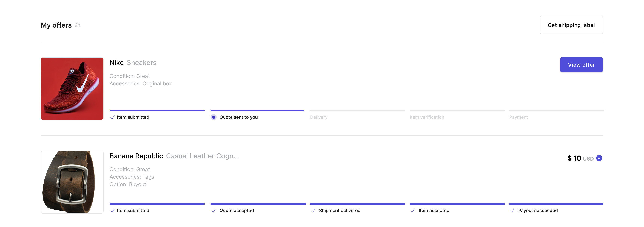The width and height of the screenshot is (644, 227).
Task: Click the Quote accepted checkmark icon
Action: (x=213, y=211)
